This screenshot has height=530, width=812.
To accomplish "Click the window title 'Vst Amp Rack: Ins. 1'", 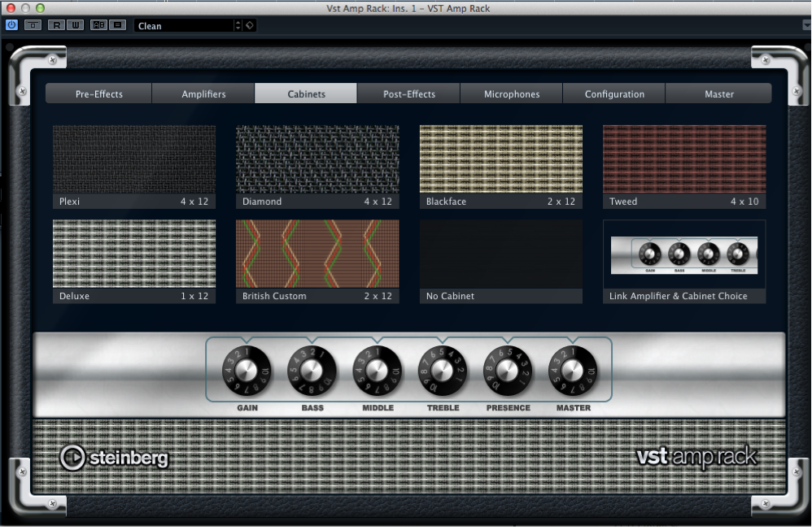I will [371, 8].
